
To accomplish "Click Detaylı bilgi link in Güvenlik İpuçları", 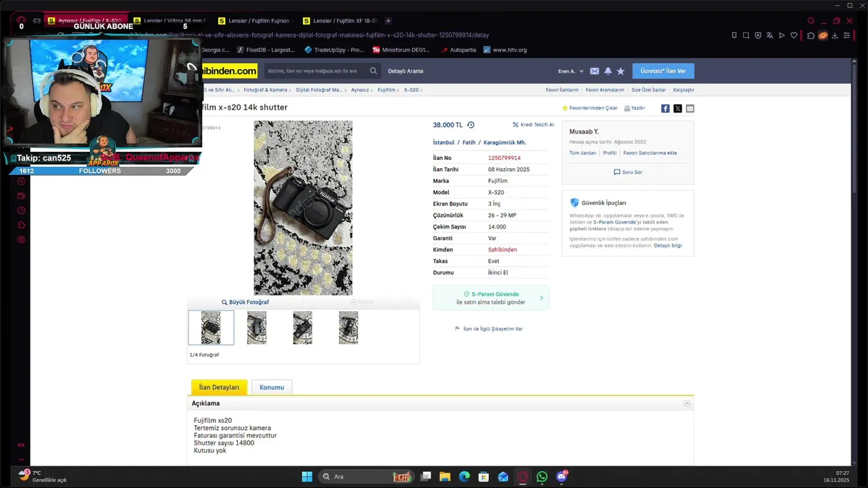I will tap(668, 245).
